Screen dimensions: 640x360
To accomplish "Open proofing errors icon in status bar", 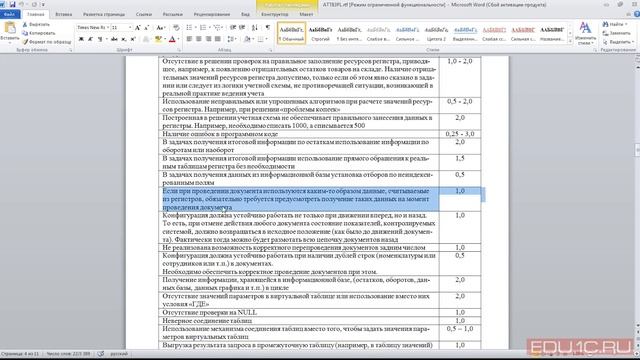I will pyautogui.click(x=100, y=354).
